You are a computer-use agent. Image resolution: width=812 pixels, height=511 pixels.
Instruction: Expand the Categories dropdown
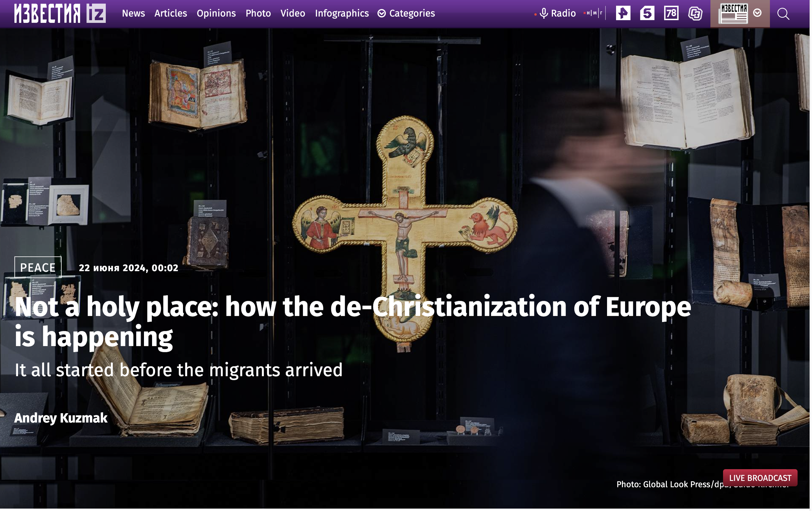[406, 14]
